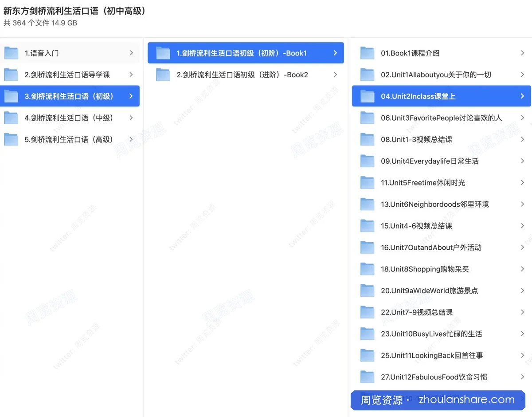Click folder icon of 4.剑桥流利生活口语（中级）
532x417 pixels.
(x=11, y=118)
